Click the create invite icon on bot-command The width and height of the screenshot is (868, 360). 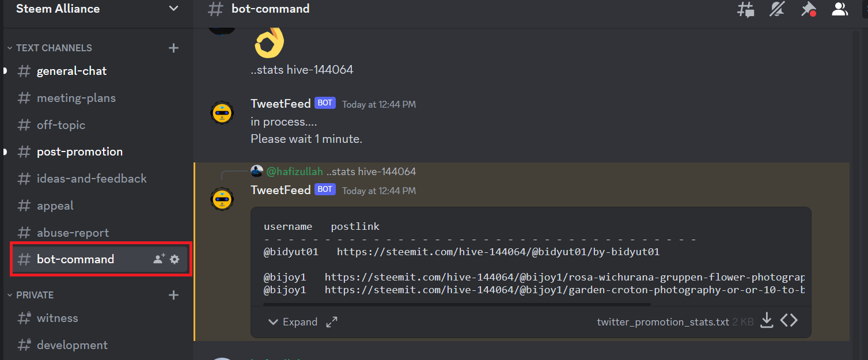(x=159, y=259)
